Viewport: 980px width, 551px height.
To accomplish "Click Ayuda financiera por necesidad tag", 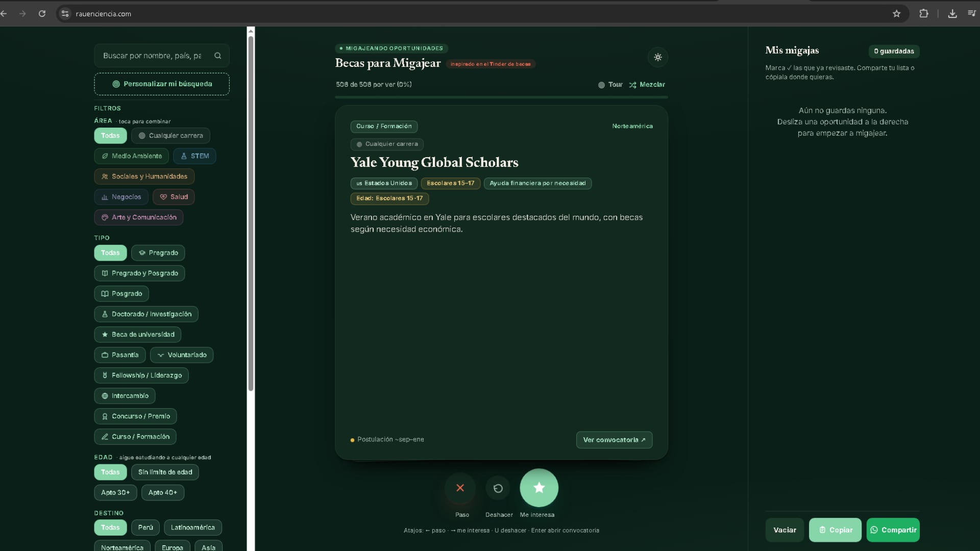I will 537,183.
